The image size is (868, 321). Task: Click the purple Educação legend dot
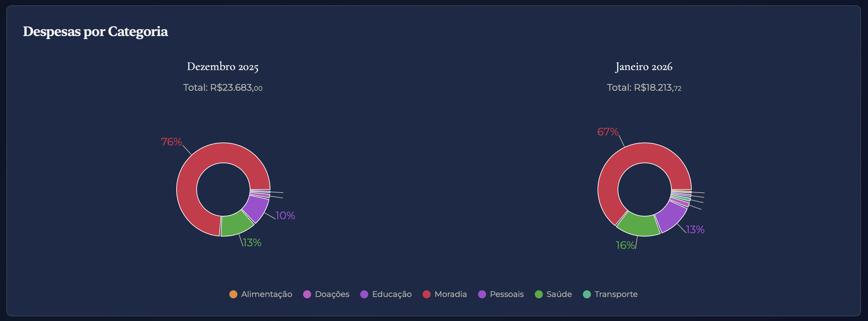(364, 294)
